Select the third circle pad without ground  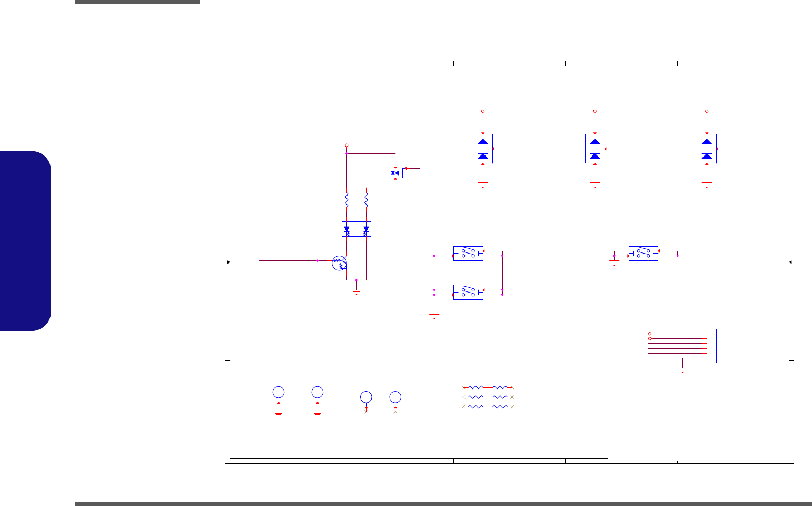366,397
